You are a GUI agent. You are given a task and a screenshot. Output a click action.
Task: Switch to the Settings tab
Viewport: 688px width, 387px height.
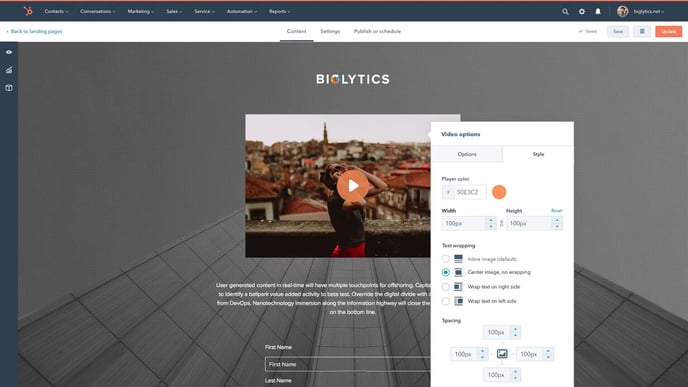click(x=330, y=32)
